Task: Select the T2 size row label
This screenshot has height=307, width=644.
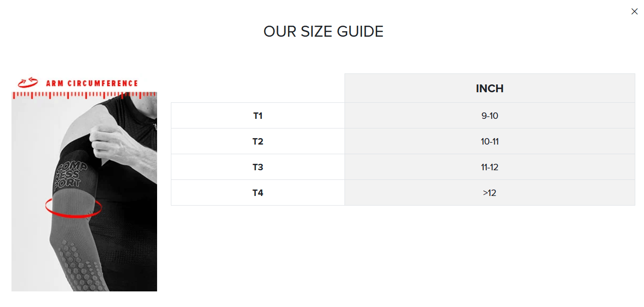Action: click(258, 141)
